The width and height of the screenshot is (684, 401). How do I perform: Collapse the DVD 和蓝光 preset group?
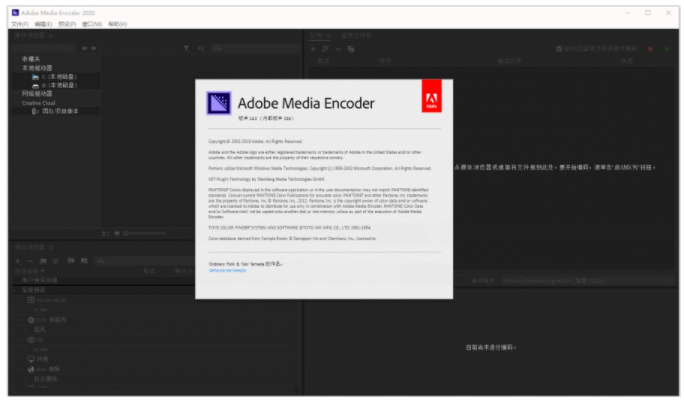(x=21, y=320)
